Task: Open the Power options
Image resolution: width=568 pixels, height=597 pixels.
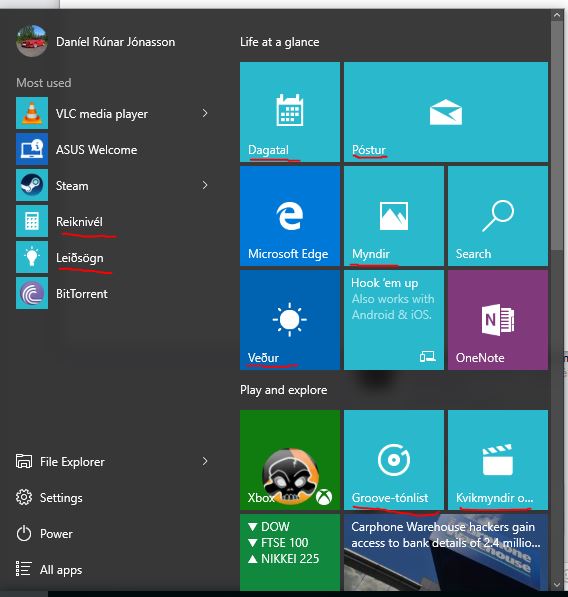Action: tap(45, 533)
